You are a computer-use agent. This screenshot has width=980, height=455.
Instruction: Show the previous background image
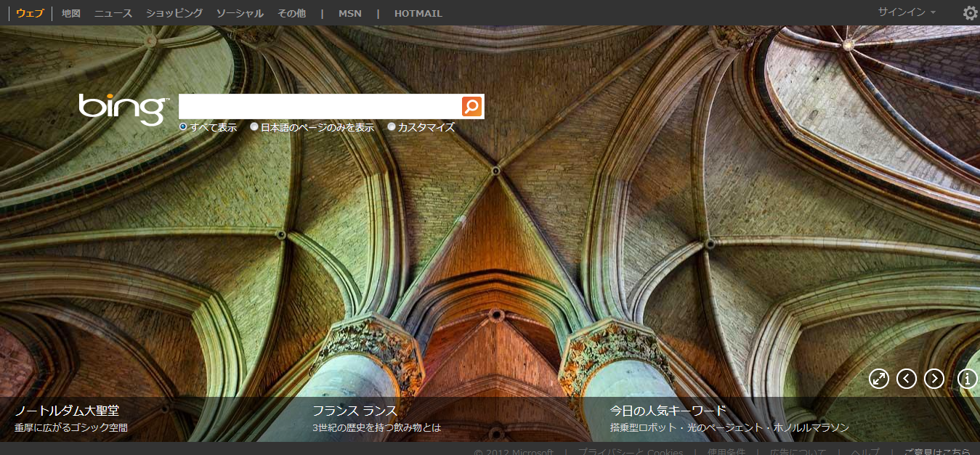pos(907,378)
